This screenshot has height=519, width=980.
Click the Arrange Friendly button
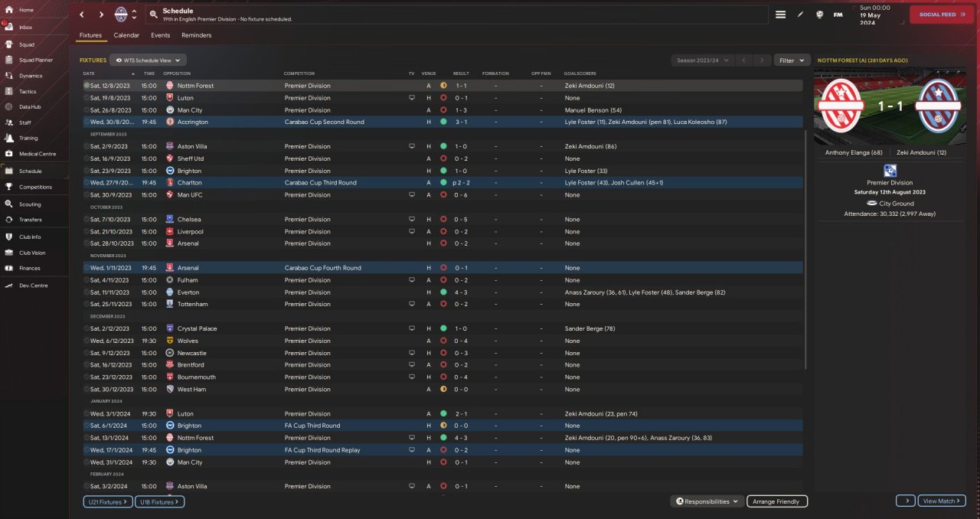pyautogui.click(x=776, y=501)
